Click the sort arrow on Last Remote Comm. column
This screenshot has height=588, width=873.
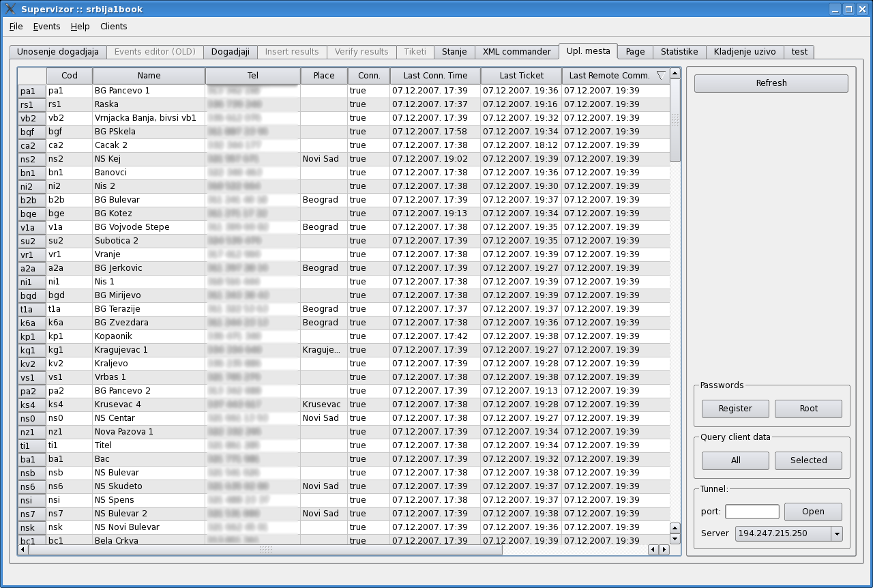coord(660,76)
